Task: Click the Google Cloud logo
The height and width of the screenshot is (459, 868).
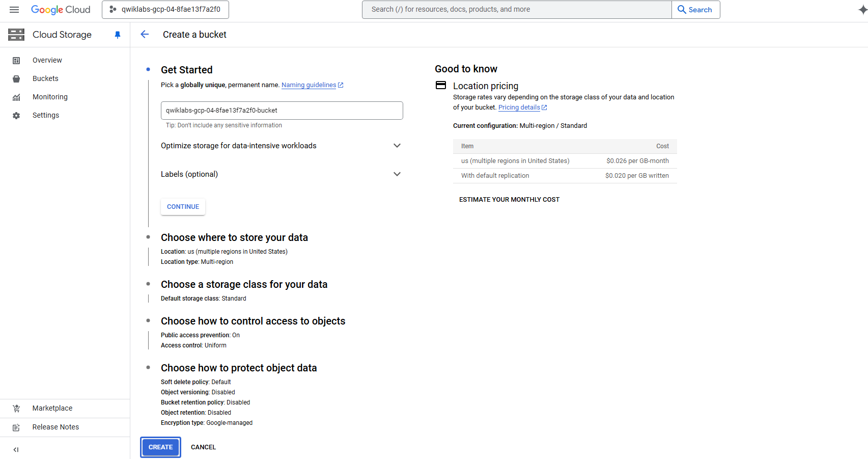Action: [61, 10]
